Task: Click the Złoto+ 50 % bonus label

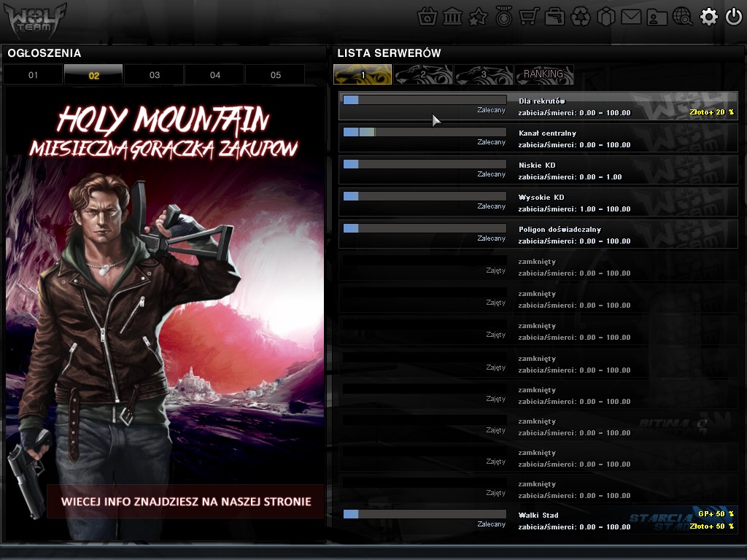Action: pyautogui.click(x=712, y=526)
